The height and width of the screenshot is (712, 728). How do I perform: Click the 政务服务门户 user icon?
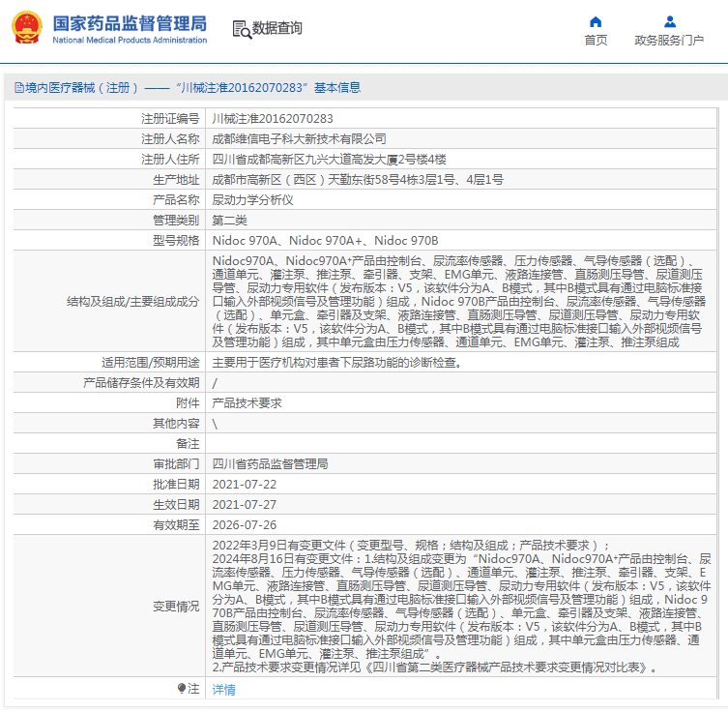click(669, 22)
